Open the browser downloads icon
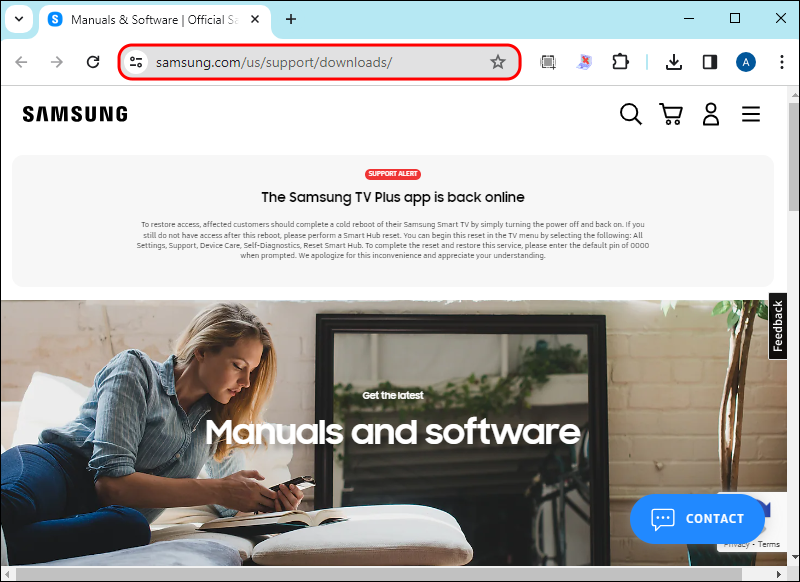The height and width of the screenshot is (582, 800). click(673, 62)
